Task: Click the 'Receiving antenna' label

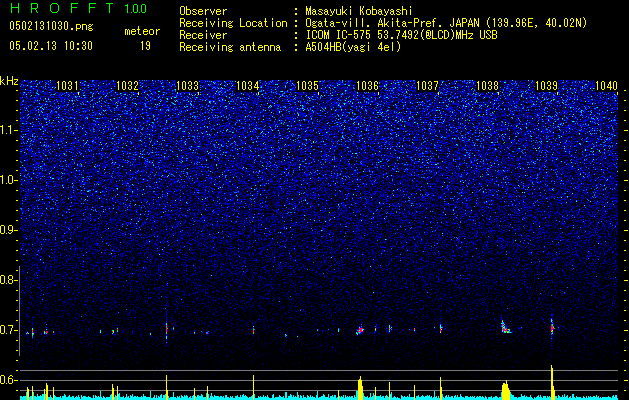Action: coord(230,47)
